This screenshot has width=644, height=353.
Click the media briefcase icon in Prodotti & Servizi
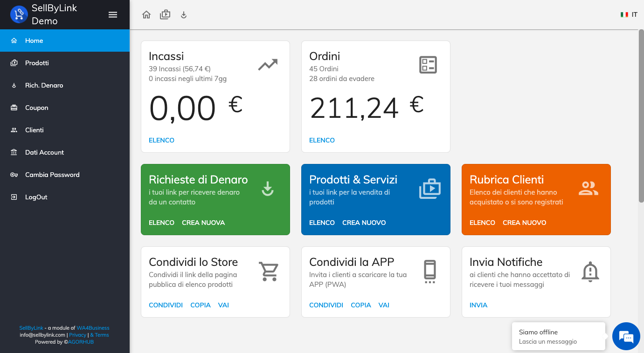[x=430, y=189]
